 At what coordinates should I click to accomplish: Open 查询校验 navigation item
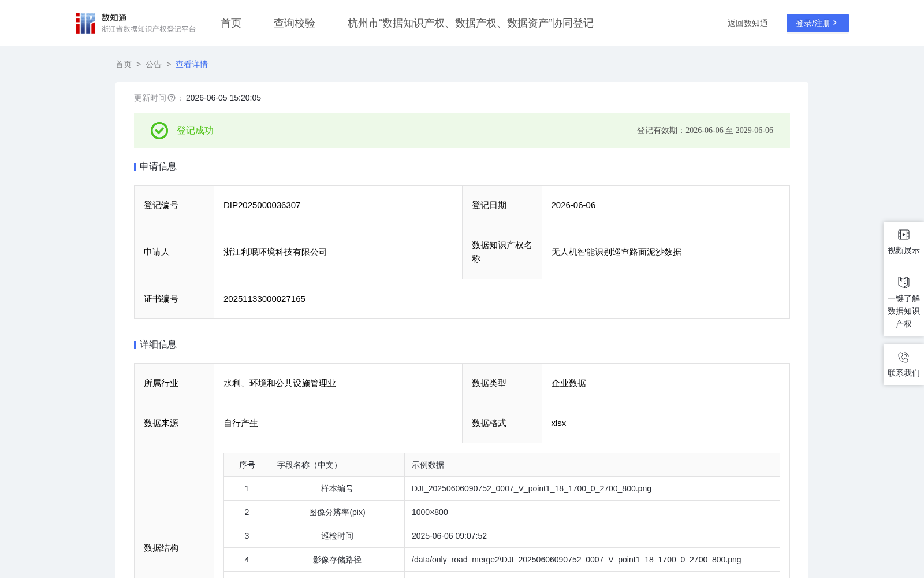[295, 23]
